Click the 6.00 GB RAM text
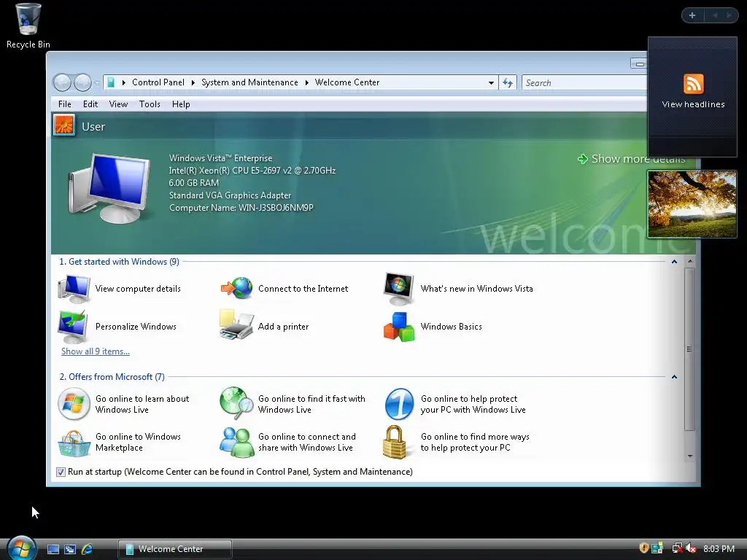Viewport: 747px width, 560px height. coord(194,183)
